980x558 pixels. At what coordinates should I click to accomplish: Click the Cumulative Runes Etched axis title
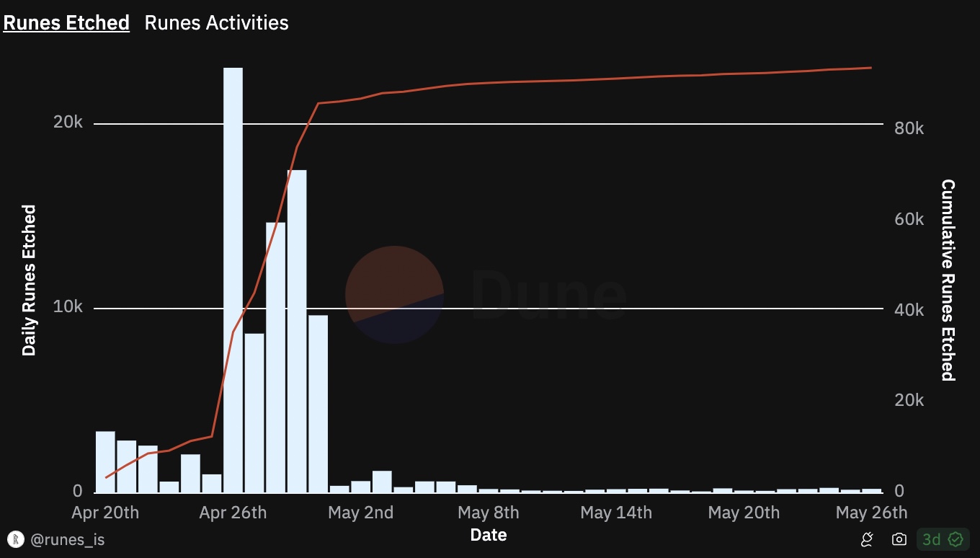[948, 280]
